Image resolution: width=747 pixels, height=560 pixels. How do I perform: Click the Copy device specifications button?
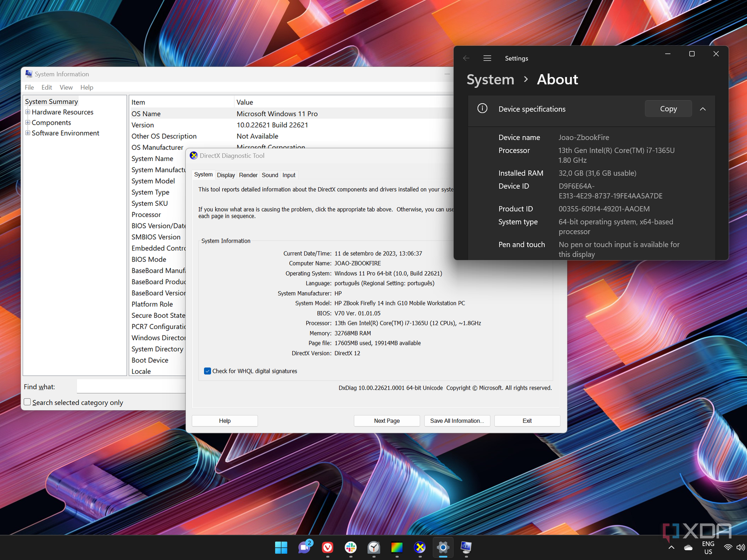coord(668,109)
